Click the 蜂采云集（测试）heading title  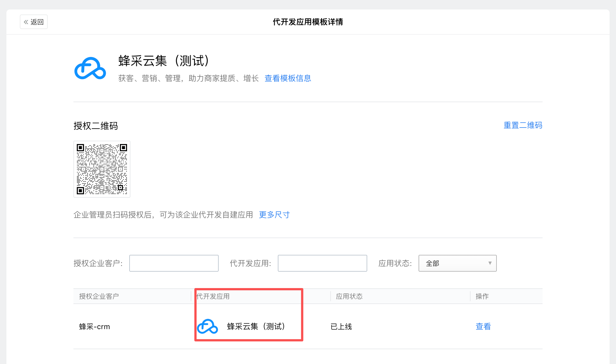click(164, 61)
